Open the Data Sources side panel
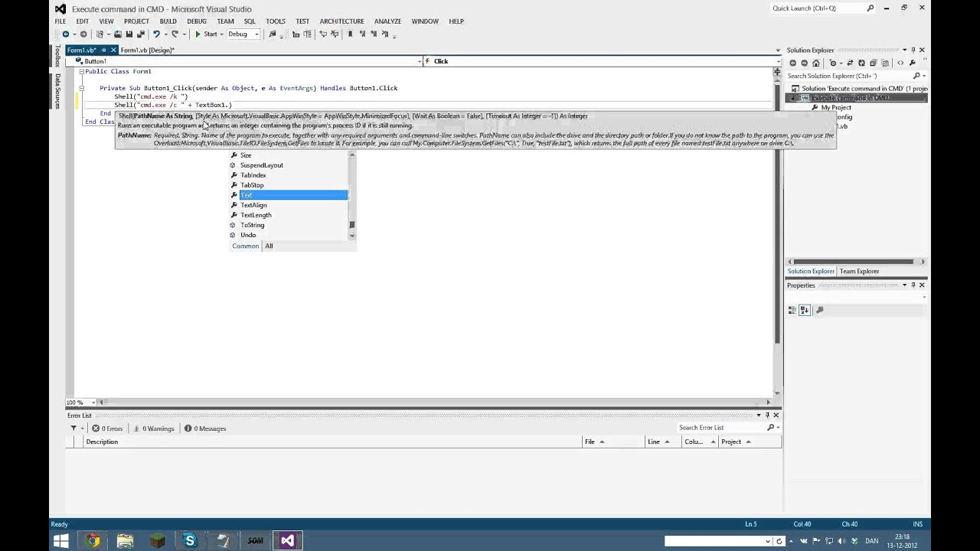980x551 pixels. coord(57,91)
